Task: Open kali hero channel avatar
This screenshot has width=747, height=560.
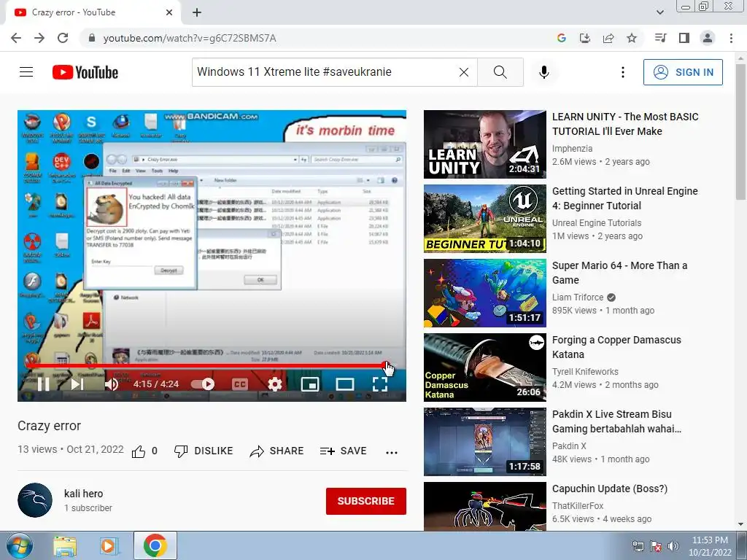Action: coord(35,500)
